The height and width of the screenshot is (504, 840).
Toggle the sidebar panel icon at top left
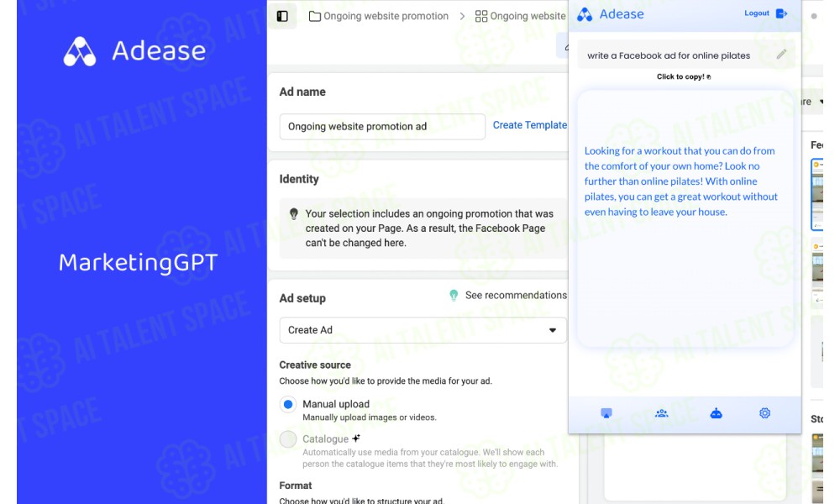point(282,16)
